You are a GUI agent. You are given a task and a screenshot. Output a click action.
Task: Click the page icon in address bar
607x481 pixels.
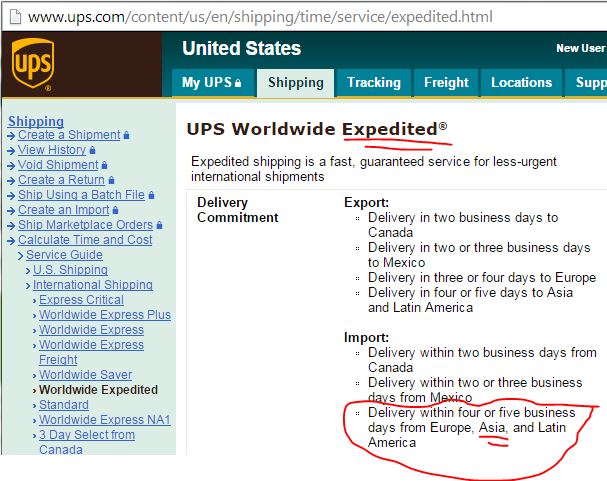click(x=15, y=17)
